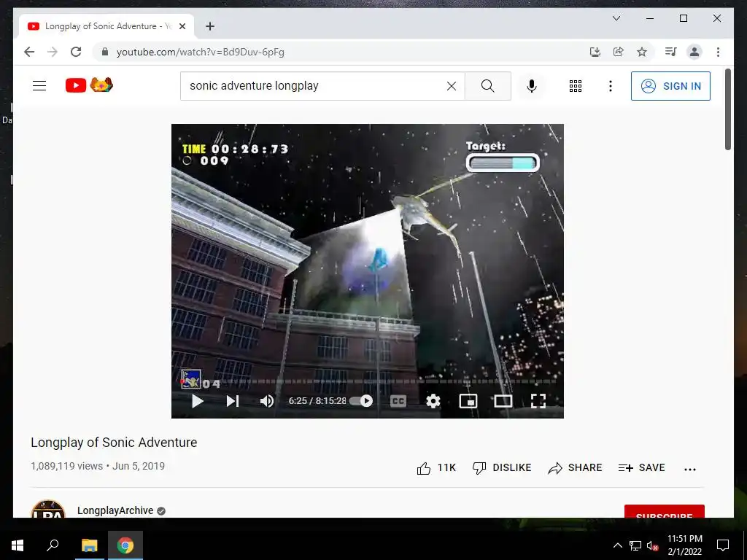The width and height of the screenshot is (747, 560).
Task: Click the video time 6:25 / 8:15:28
Action: (x=317, y=401)
